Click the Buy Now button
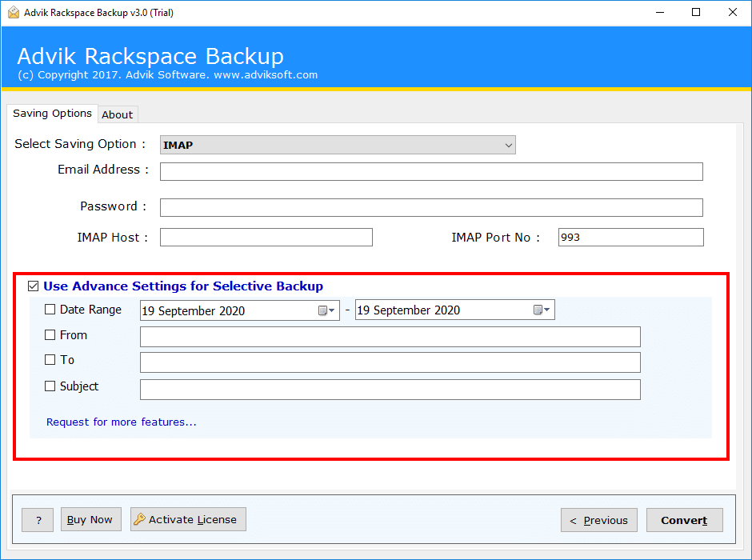 tap(90, 519)
